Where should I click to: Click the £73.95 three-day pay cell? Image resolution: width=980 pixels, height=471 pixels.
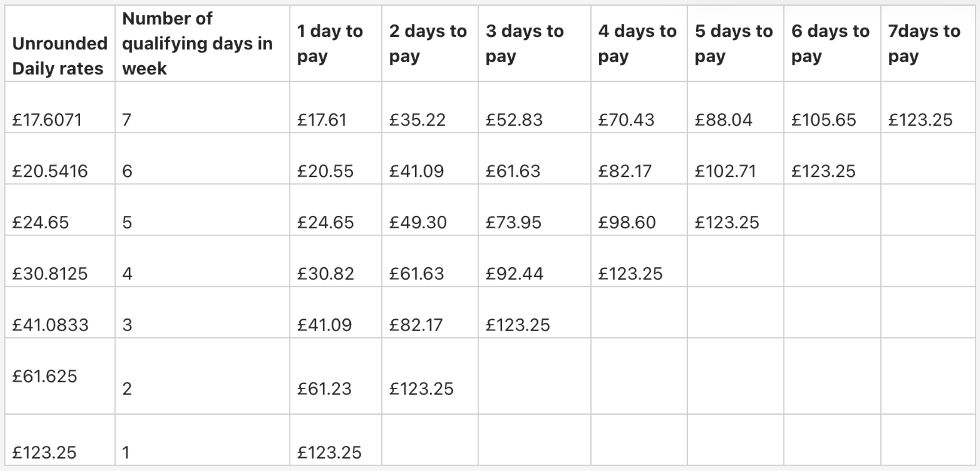click(535, 210)
